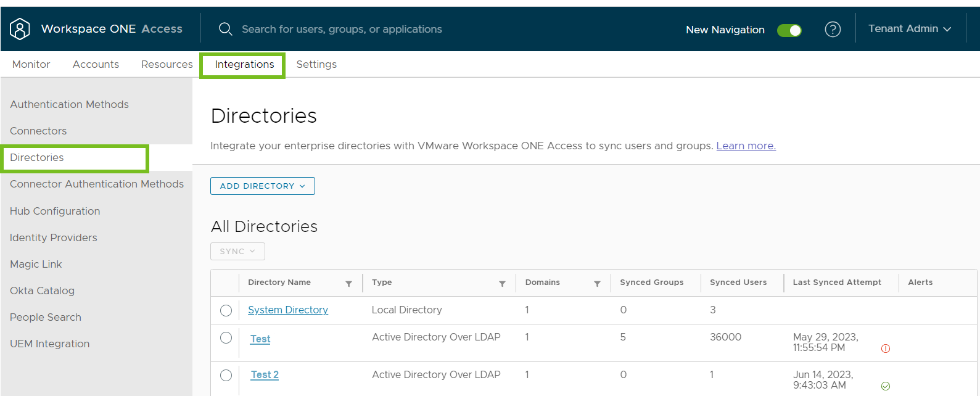Select the Test 2 directory radio button

226,375
